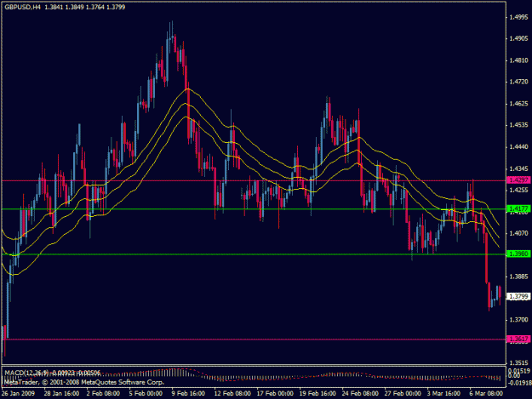This screenshot has width=532, height=399.
Task: Click the 1.4070 price scale value
Action: click(519, 233)
